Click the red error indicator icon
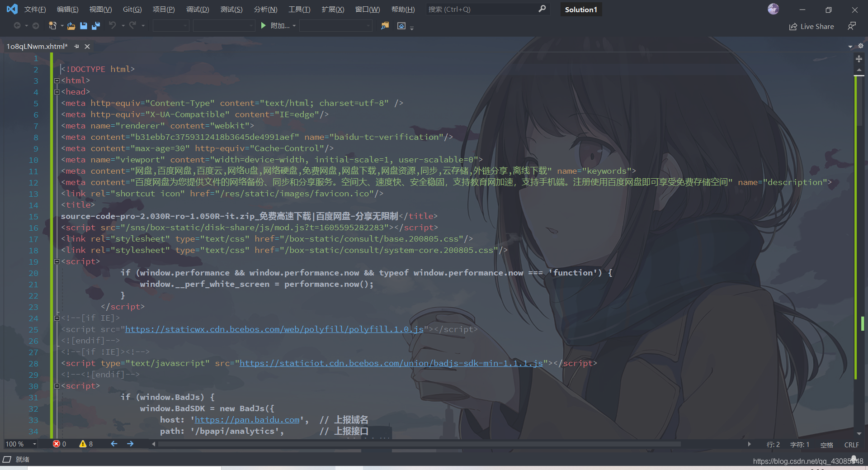The image size is (868, 470). coord(57,444)
